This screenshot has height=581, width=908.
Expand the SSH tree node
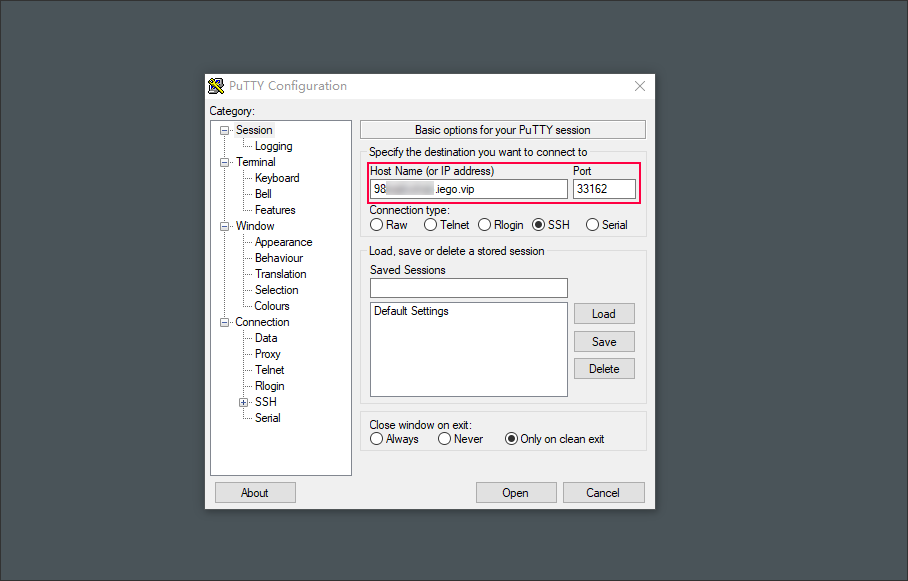243,402
